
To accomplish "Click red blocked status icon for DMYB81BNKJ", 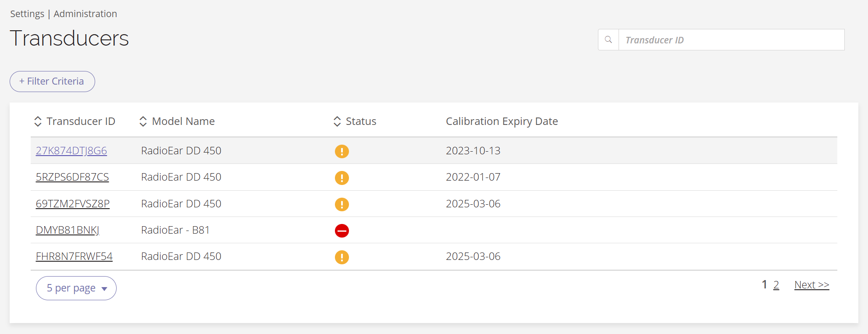I will click(x=342, y=231).
